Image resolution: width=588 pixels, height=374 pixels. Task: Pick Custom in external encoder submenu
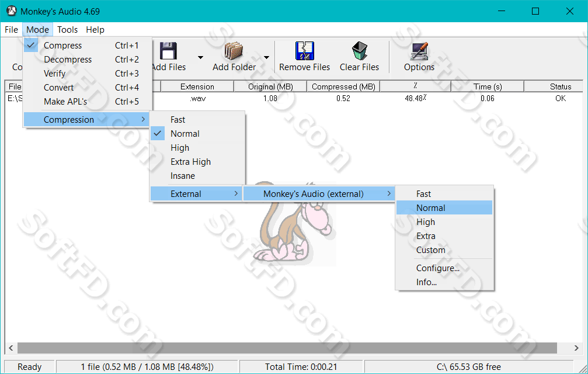point(444,250)
